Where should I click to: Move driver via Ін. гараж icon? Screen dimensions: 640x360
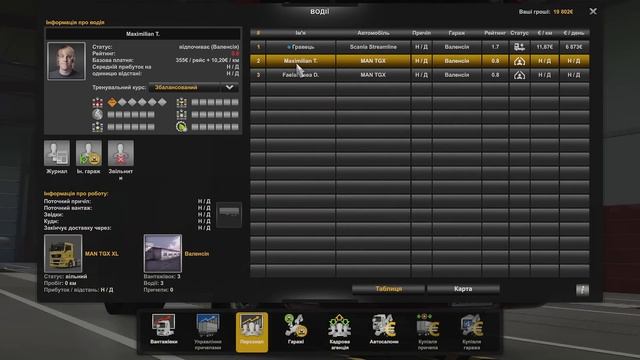(89, 153)
